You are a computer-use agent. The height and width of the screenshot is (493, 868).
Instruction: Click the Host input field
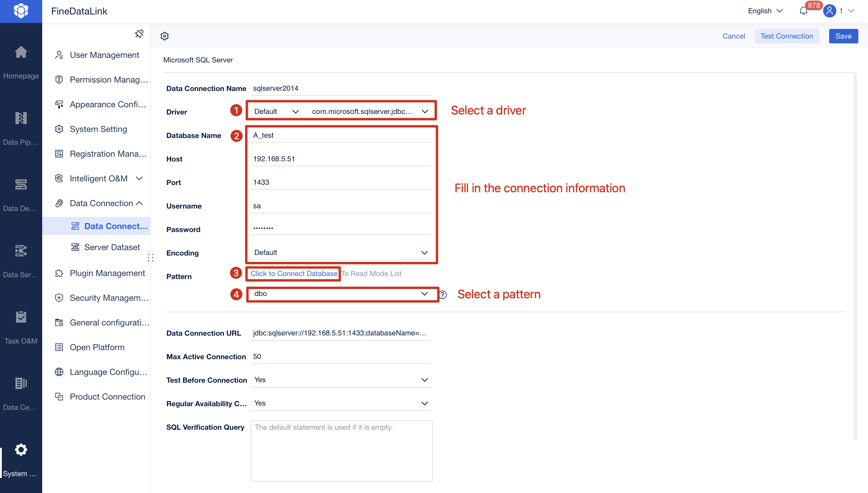coord(340,159)
